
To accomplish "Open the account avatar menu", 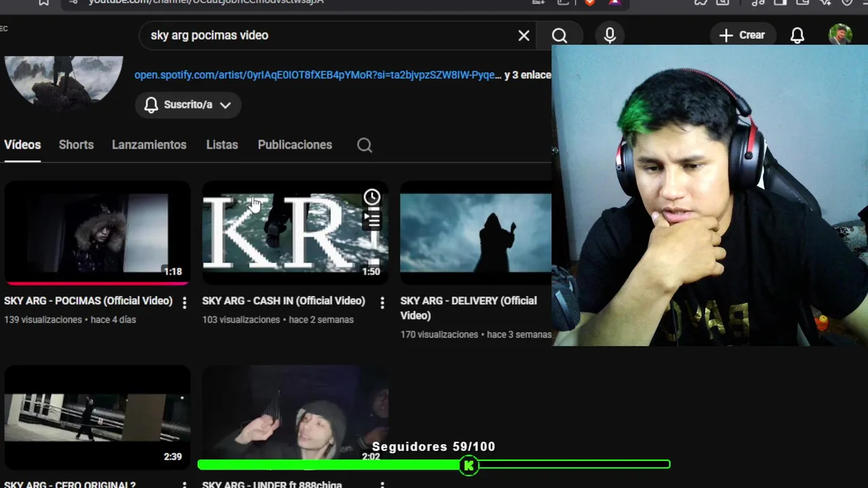I will click(840, 35).
